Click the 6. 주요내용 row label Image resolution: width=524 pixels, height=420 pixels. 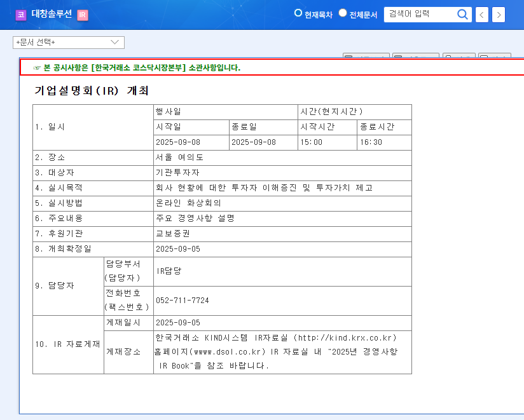click(59, 219)
